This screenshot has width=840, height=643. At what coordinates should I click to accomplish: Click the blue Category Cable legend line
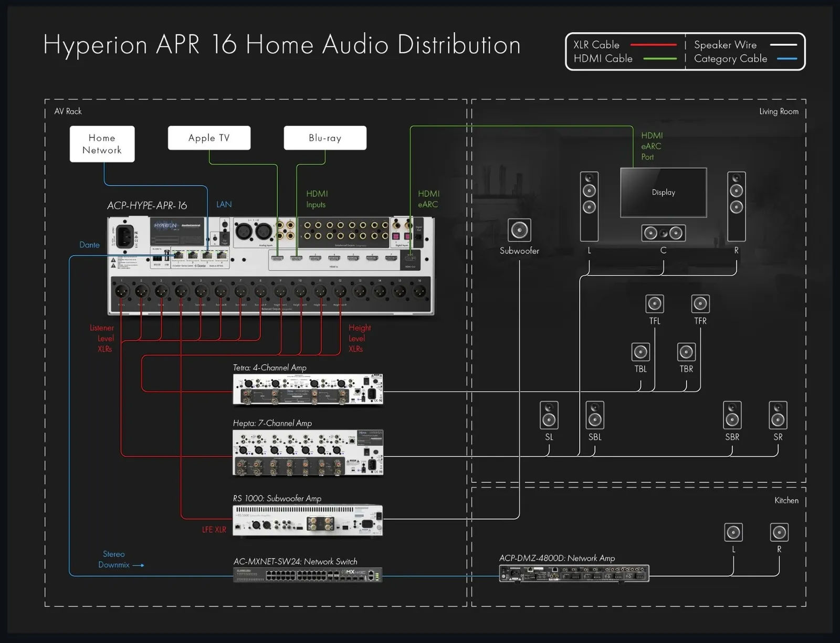click(787, 59)
